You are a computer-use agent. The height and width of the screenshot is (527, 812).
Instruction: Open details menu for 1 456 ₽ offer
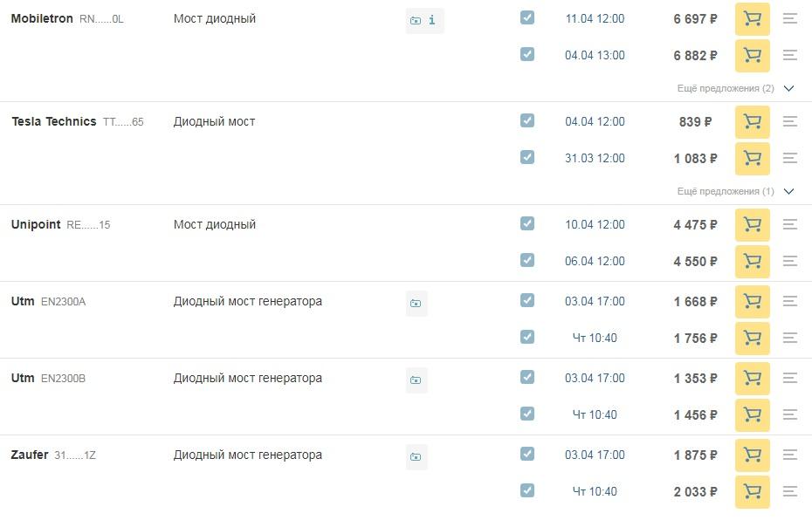click(789, 414)
